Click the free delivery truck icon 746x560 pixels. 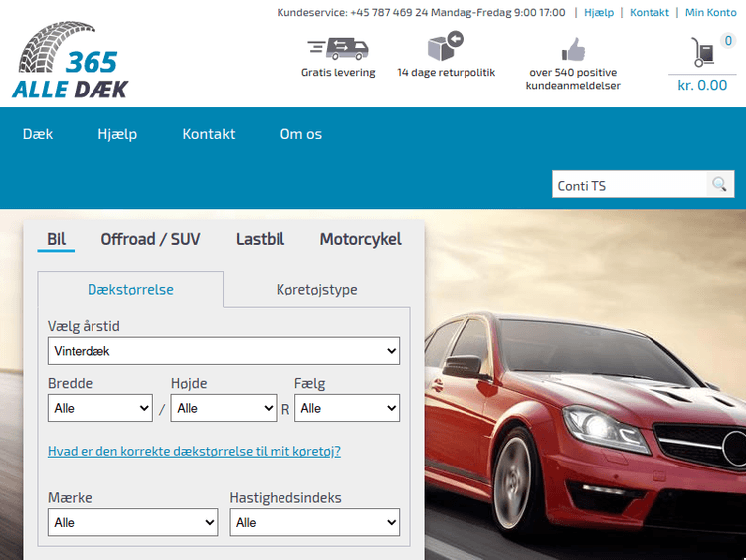click(x=338, y=47)
